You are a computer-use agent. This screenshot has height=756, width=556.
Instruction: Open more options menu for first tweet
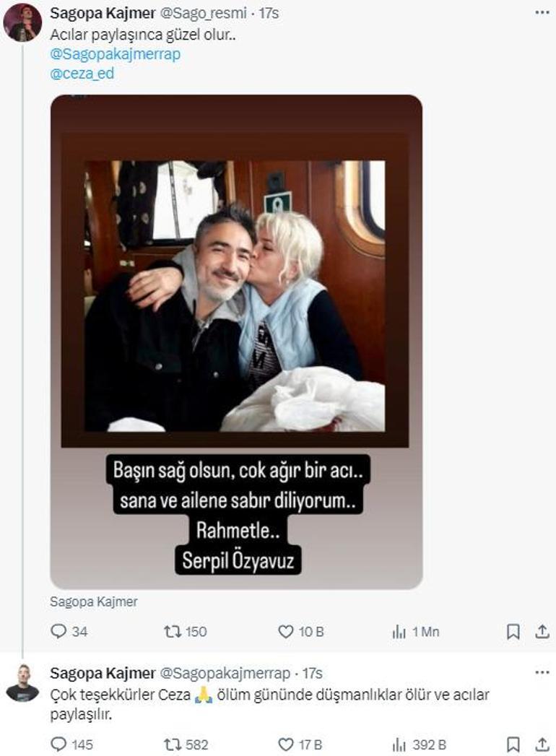[542, 13]
